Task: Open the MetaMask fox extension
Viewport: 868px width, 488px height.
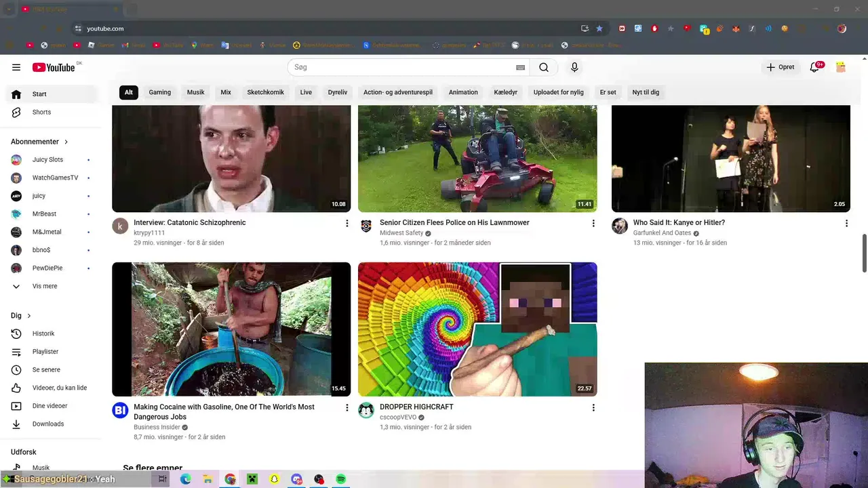Action: (736, 28)
